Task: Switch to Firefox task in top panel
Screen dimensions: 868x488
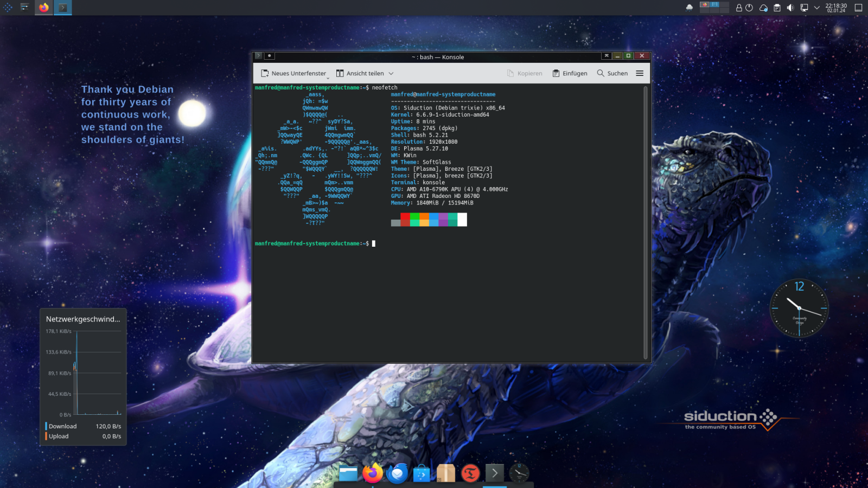Action: [x=44, y=8]
